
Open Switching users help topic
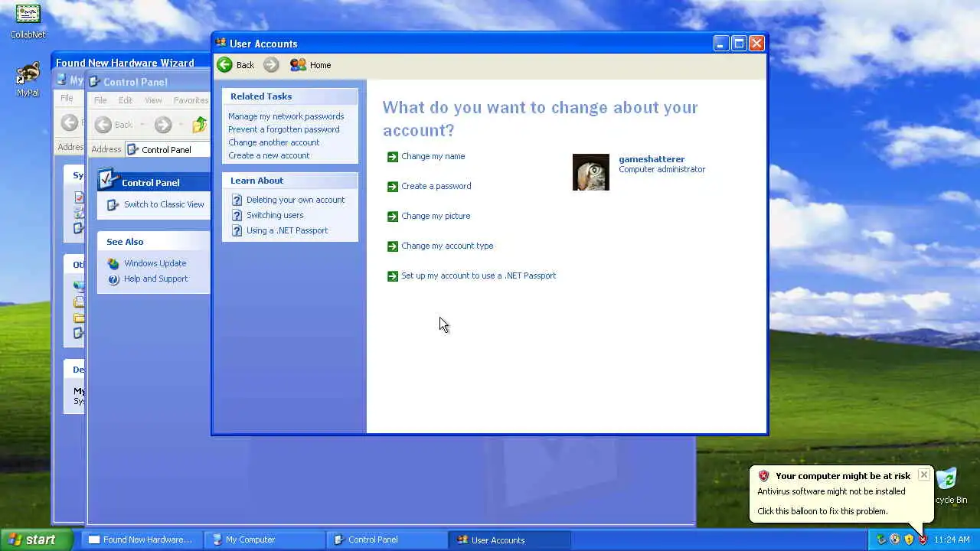click(x=275, y=215)
